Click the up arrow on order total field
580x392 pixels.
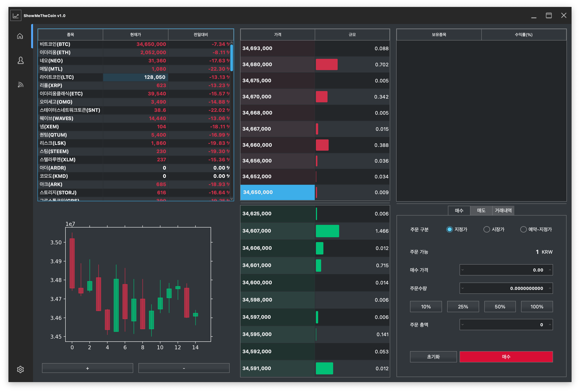550,325
